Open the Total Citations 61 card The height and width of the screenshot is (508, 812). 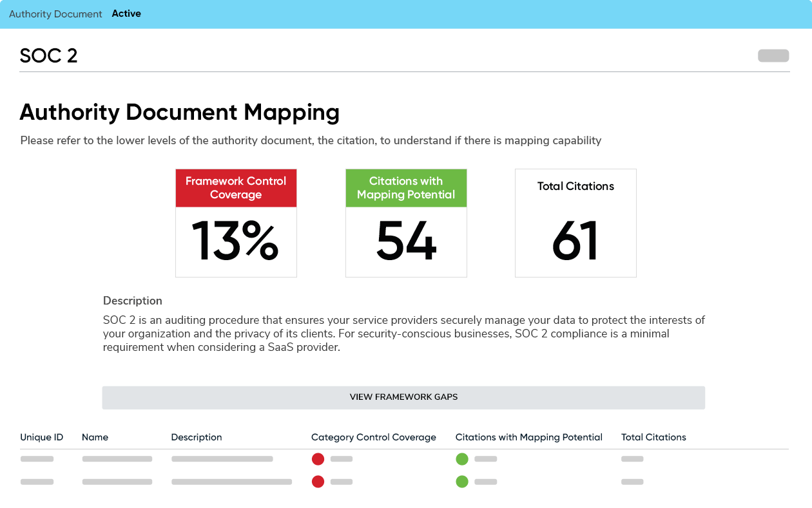pyautogui.click(x=575, y=223)
